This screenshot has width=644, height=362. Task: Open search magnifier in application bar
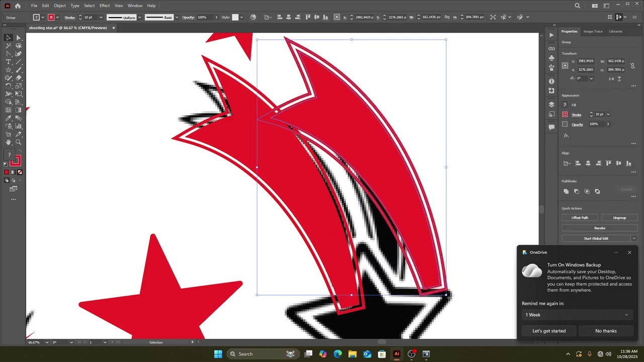click(578, 6)
